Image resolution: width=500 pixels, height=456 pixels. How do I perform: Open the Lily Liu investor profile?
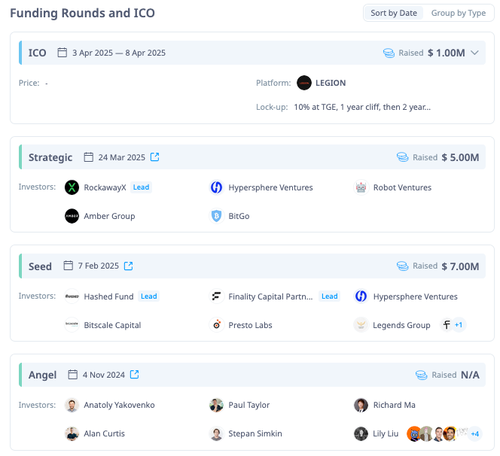click(x=385, y=434)
